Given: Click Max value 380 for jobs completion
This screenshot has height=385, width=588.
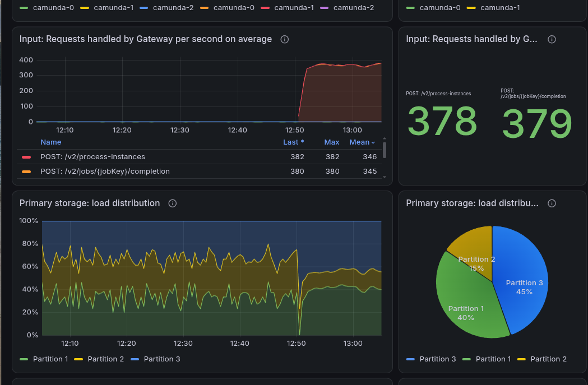Looking at the screenshot, I should pos(332,171).
